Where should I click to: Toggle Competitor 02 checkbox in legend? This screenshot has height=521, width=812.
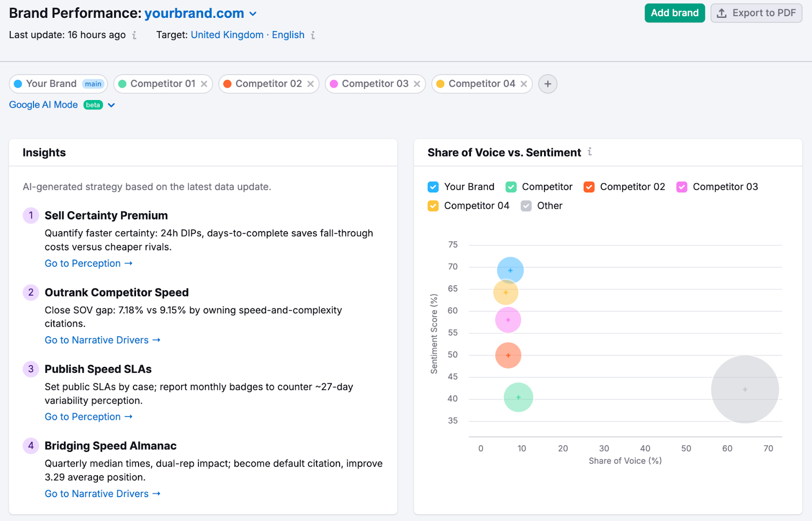pyautogui.click(x=589, y=187)
